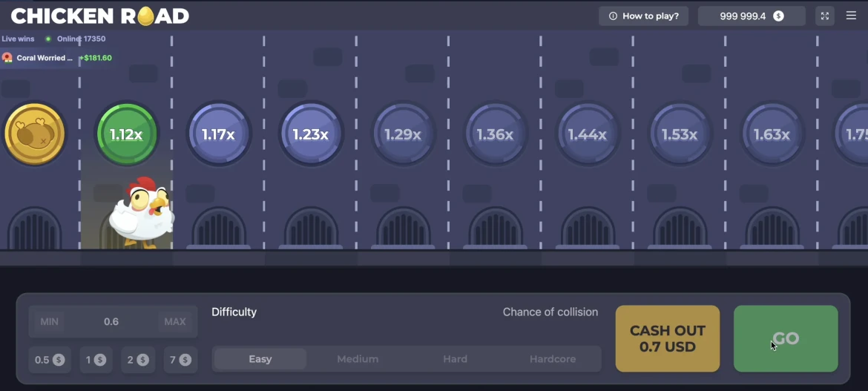Click the 1.44x multiplier coin

click(588, 134)
